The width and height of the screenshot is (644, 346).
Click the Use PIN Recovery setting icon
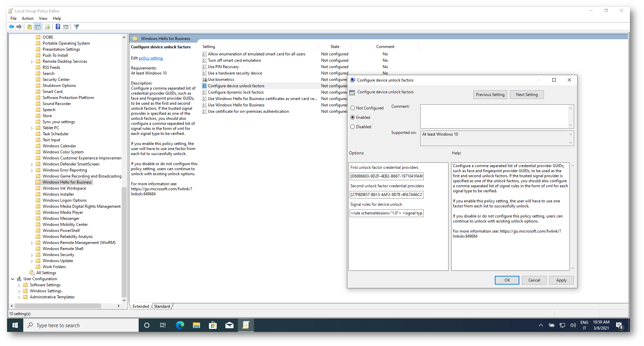pos(204,67)
